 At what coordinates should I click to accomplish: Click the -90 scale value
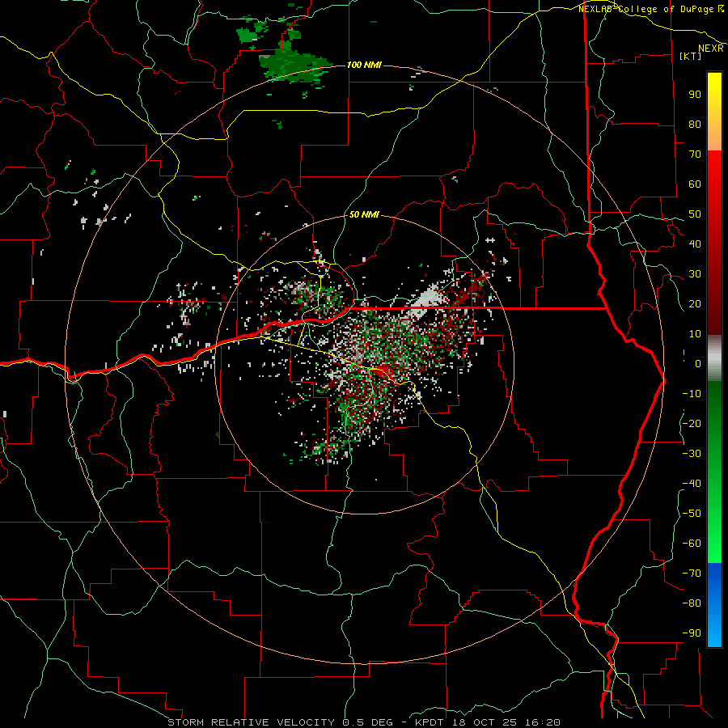692,633
